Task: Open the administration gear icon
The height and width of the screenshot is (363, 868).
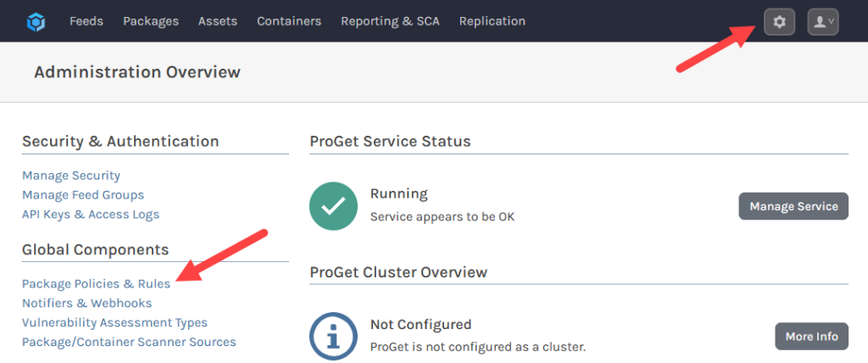Action: pos(779,22)
